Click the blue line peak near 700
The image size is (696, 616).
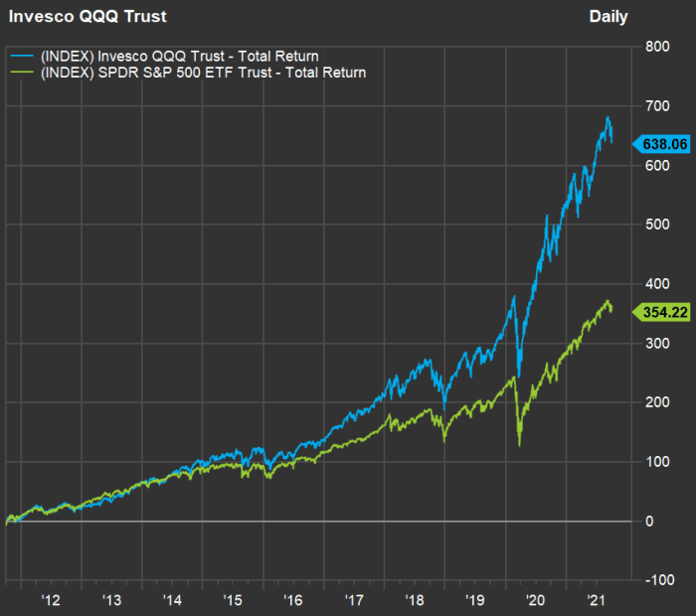tap(608, 117)
